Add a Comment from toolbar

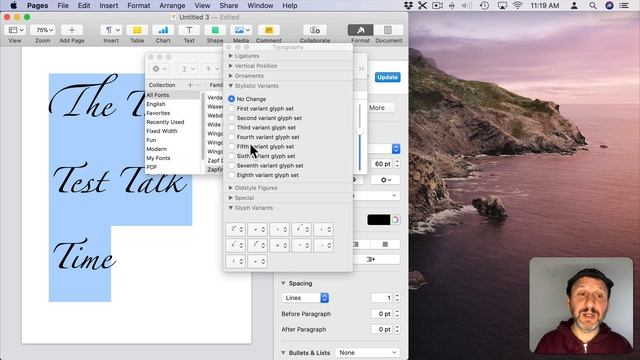click(269, 30)
